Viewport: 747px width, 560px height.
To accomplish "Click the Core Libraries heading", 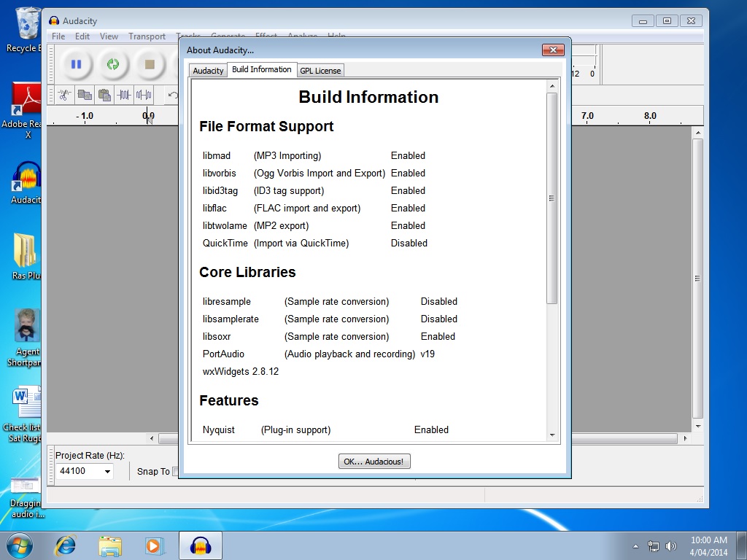I will [x=247, y=272].
